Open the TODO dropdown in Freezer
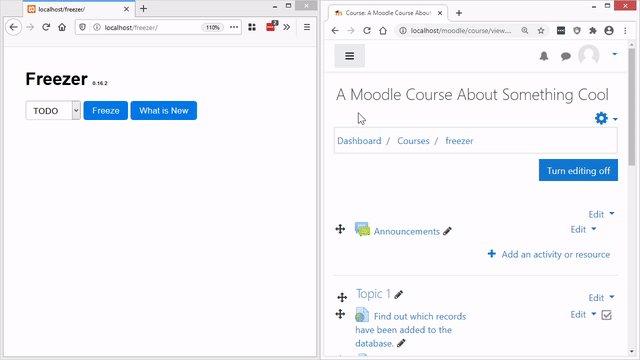The height and width of the screenshot is (360, 640). tap(53, 111)
